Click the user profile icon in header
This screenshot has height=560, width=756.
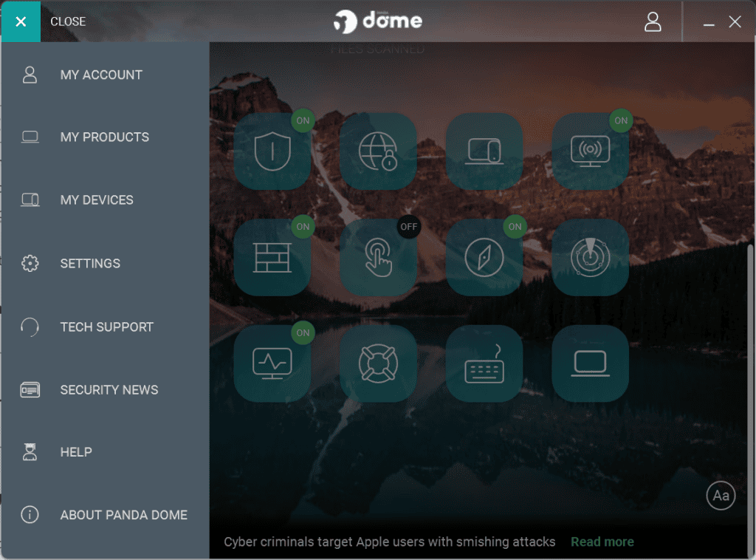coord(653,21)
